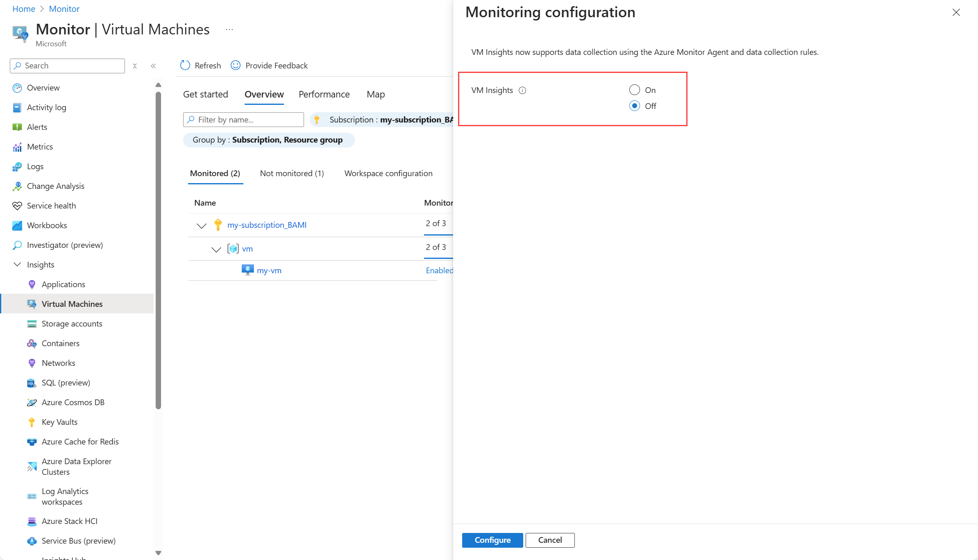978x560 pixels.
Task: Collapse the my-subscription_BAMI row
Action: click(202, 226)
